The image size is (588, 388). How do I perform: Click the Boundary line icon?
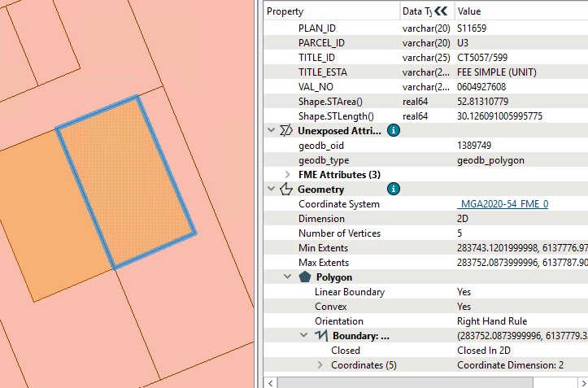(x=321, y=335)
